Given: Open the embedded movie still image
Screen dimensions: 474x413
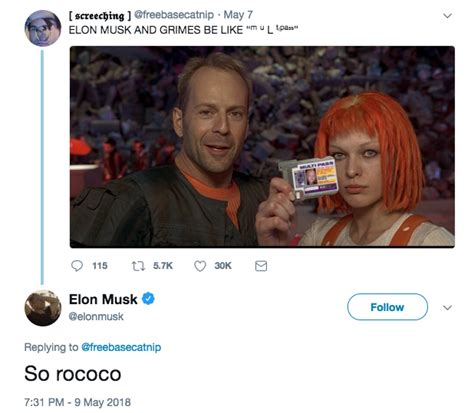Looking at the screenshot, I should pyautogui.click(x=262, y=147).
